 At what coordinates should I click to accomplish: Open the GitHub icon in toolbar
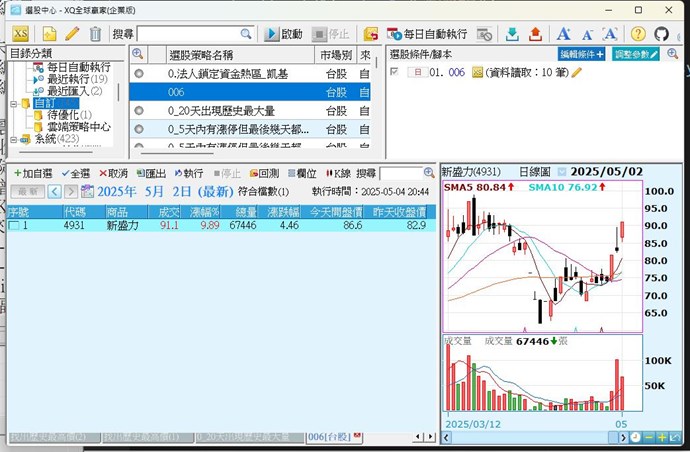click(x=661, y=34)
